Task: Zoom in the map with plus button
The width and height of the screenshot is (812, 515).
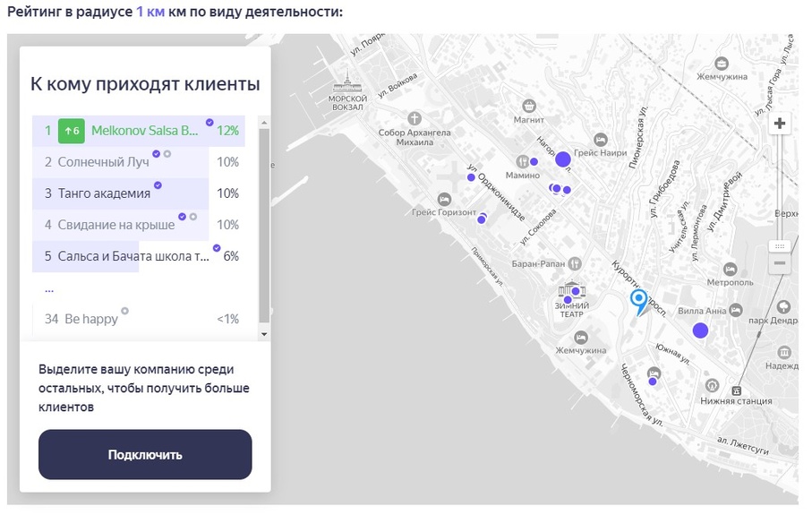Action: [x=780, y=124]
